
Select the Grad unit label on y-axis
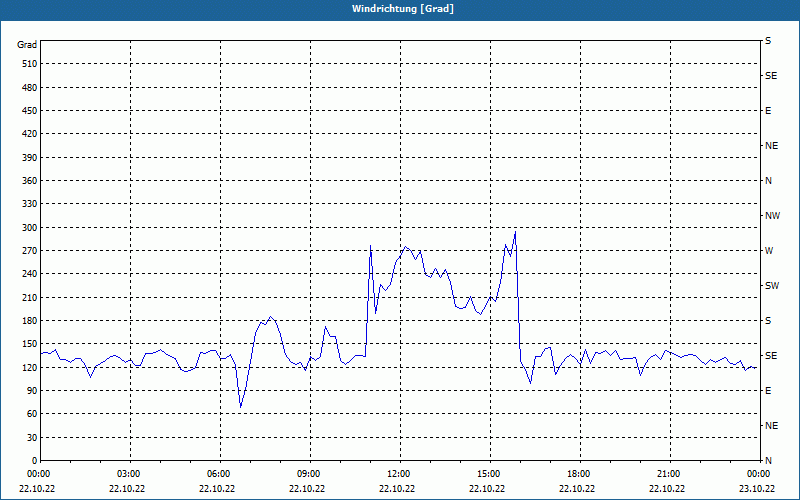pyautogui.click(x=27, y=45)
